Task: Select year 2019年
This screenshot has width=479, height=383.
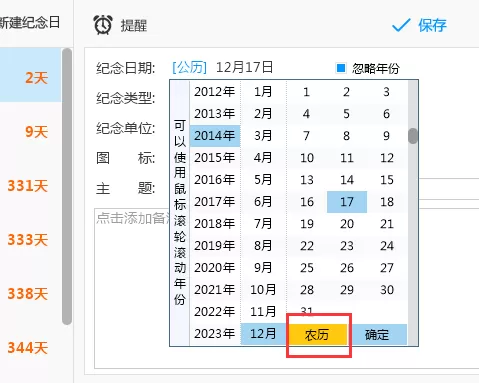Action: coord(215,246)
